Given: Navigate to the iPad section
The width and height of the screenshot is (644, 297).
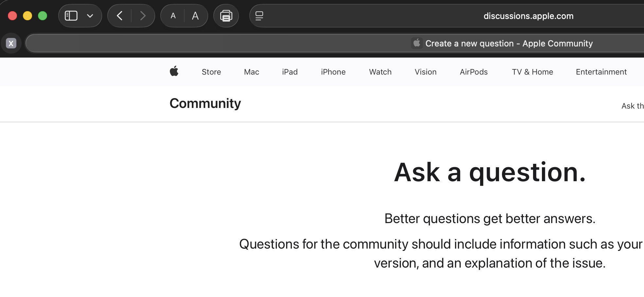Looking at the screenshot, I should [290, 72].
